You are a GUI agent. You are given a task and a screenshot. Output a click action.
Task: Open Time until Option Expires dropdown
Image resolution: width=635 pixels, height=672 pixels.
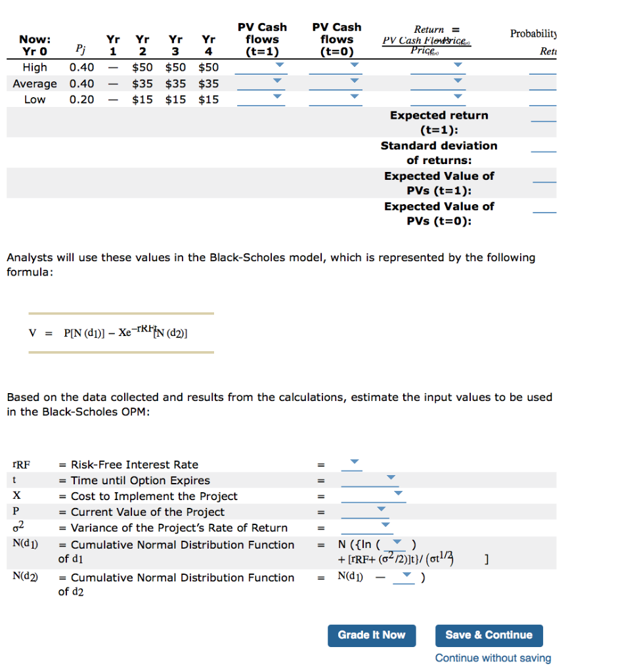point(390,477)
